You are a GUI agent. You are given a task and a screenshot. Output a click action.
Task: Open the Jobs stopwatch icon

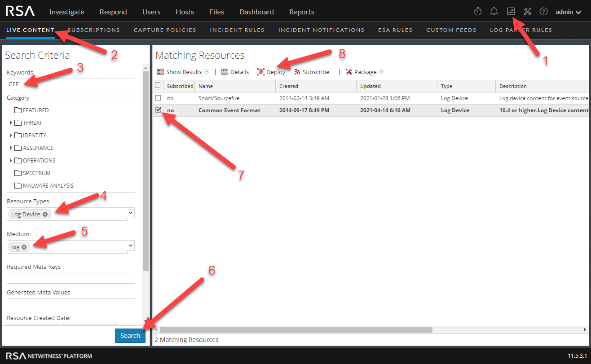[x=478, y=12]
